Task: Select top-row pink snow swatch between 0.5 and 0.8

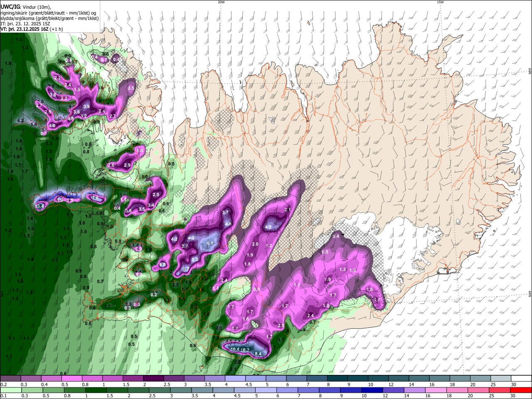Action: point(71,379)
